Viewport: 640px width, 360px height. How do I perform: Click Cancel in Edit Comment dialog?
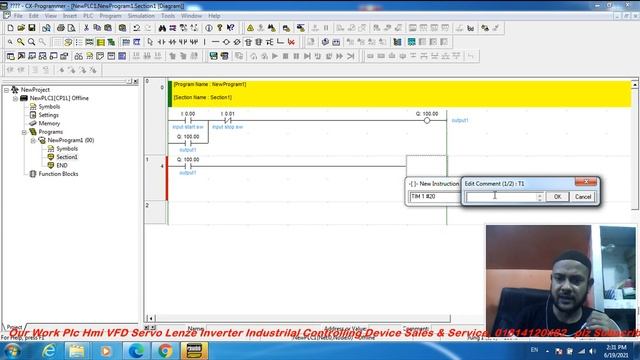[582, 197]
